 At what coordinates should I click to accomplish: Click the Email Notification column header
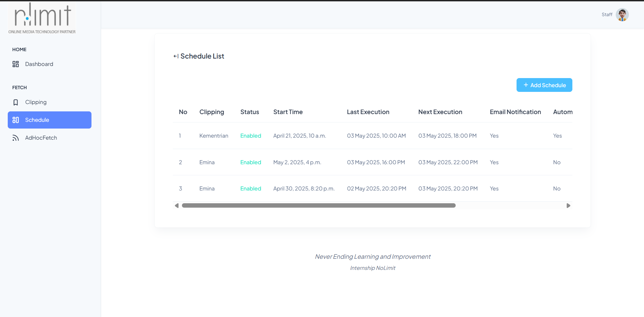tap(515, 112)
